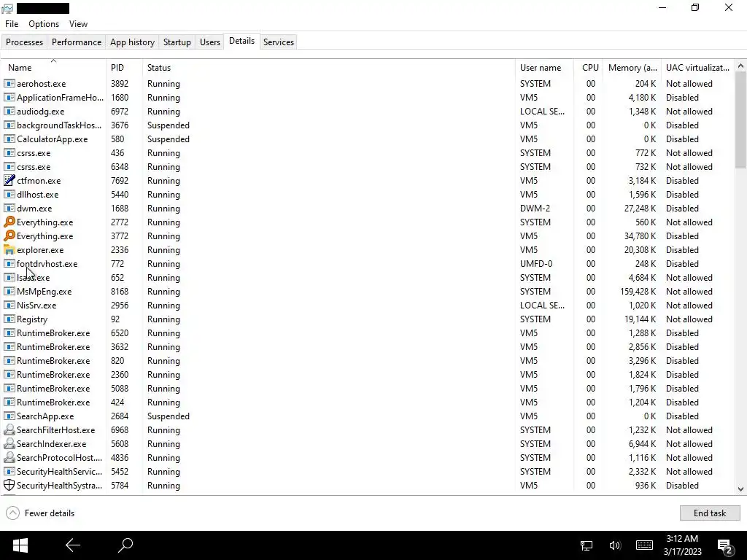747x560 pixels.
Task: Switch to the App history tab
Action: [133, 42]
